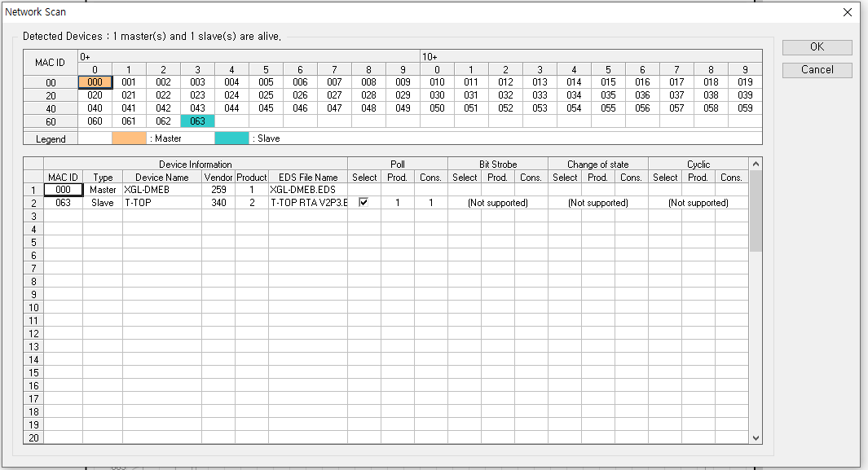868x470 pixels.
Task: Select row 2 header in device table
Action: (x=33, y=203)
